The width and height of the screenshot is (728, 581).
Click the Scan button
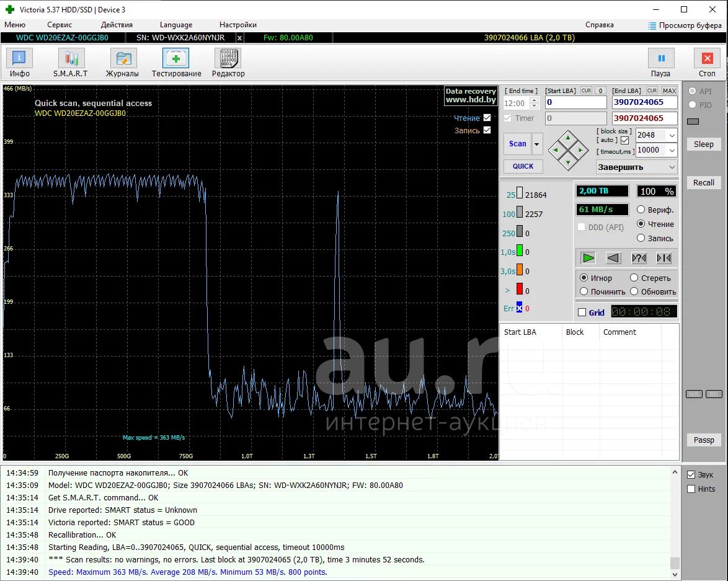tap(517, 144)
